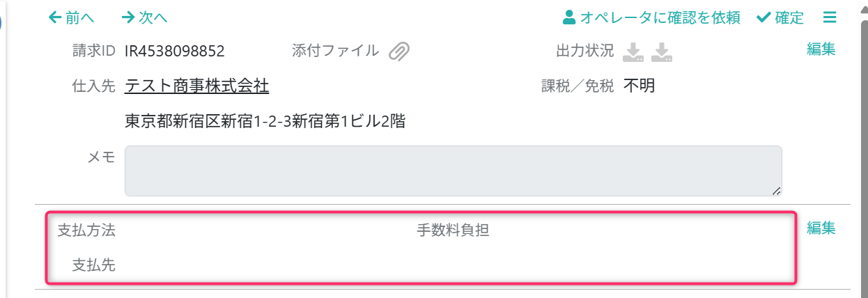
Task: Click the 支払先 label
Action: click(94, 265)
